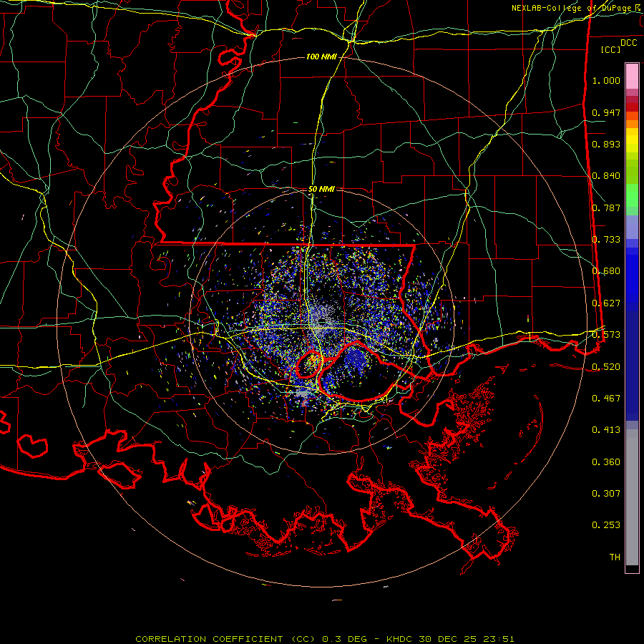Click the 0.573 legend value
644x644 pixels.
point(606,335)
